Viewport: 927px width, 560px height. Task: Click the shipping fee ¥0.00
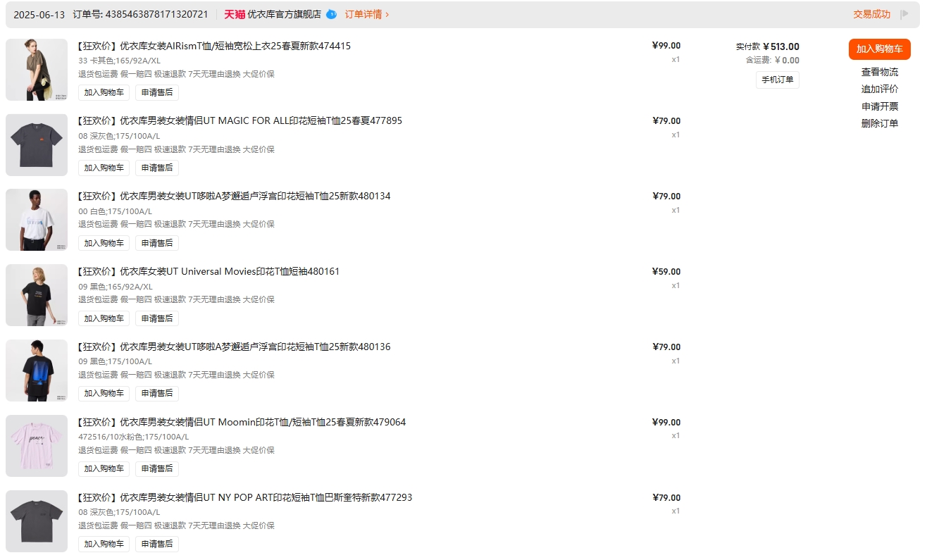787,61
